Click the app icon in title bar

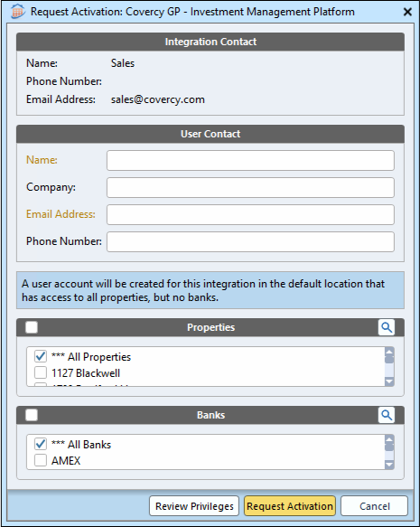point(17,12)
